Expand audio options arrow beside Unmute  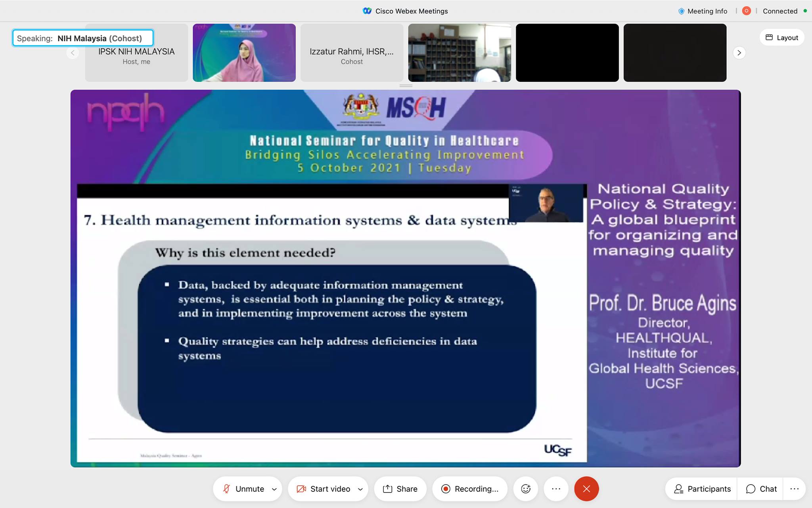[x=274, y=489]
